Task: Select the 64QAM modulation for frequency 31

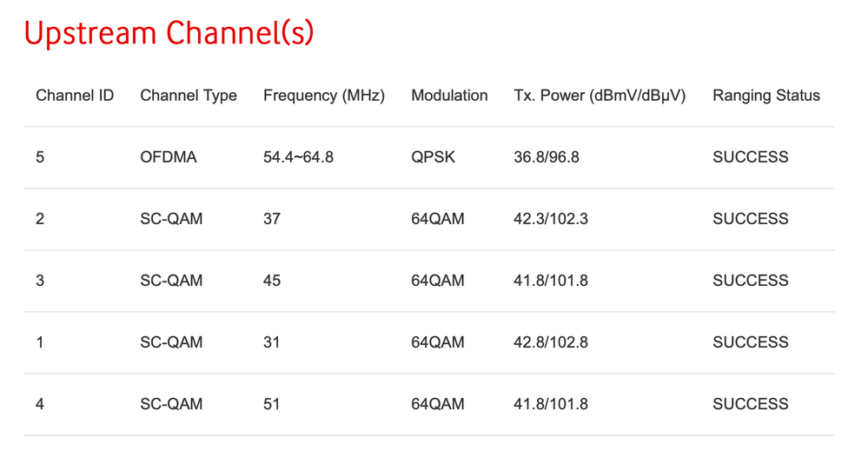Action: [438, 342]
